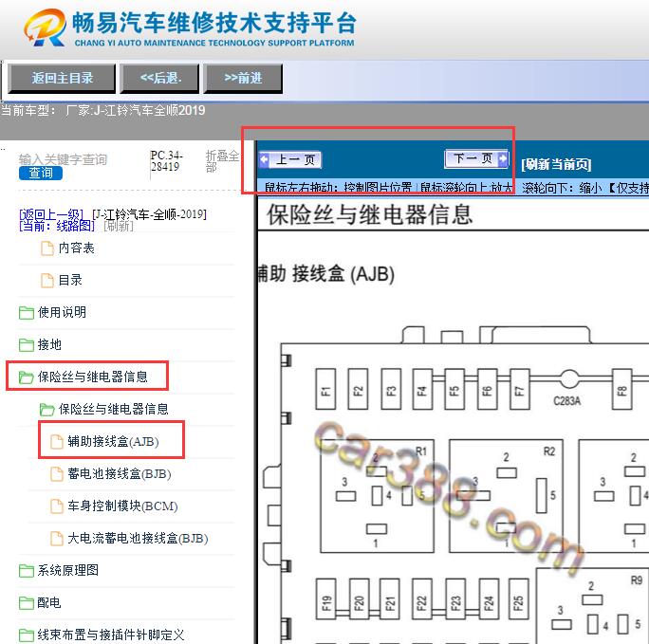This screenshot has width=649, height=644.
Task: Click fuse F25 in the diagram
Action: click(x=518, y=598)
